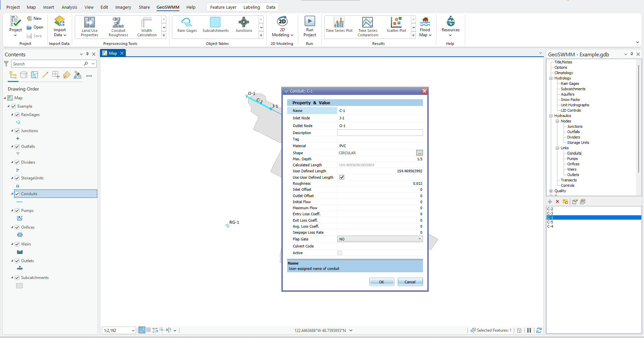Collapse the Hydraulics tree node

[551, 116]
